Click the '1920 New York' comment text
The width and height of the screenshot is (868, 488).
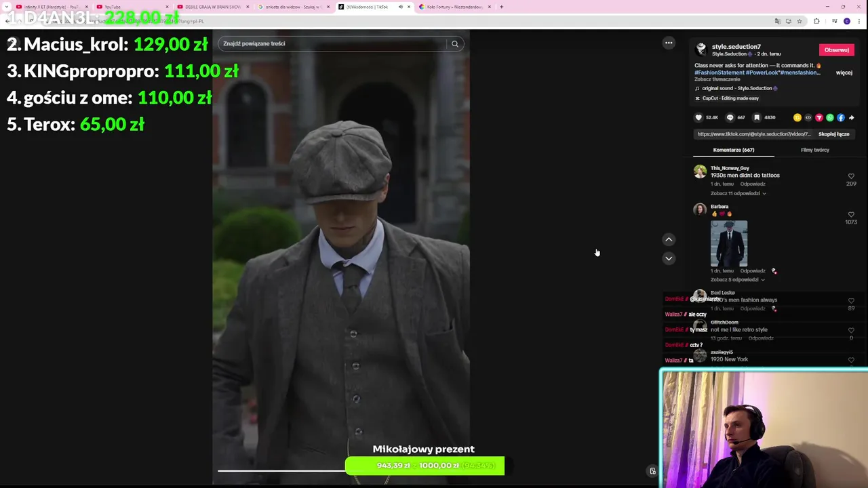(x=729, y=359)
